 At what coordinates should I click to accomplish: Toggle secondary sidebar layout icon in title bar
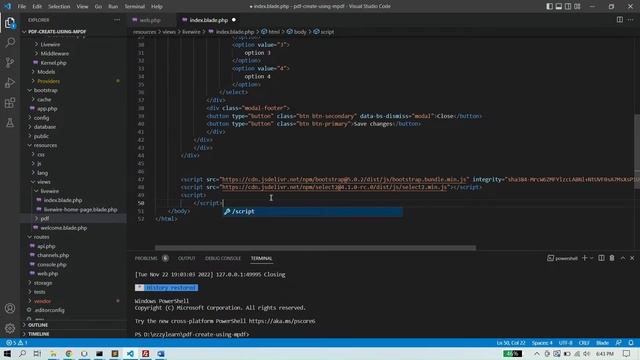coord(568,6)
